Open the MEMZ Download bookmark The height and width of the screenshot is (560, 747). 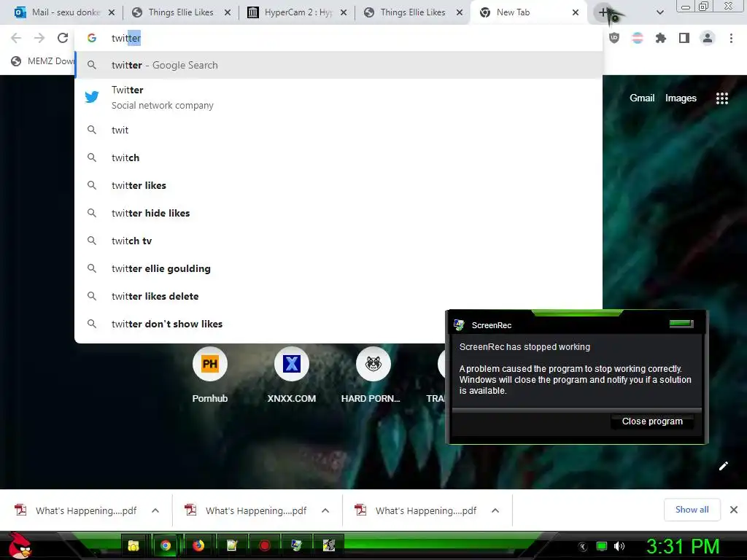[43, 61]
